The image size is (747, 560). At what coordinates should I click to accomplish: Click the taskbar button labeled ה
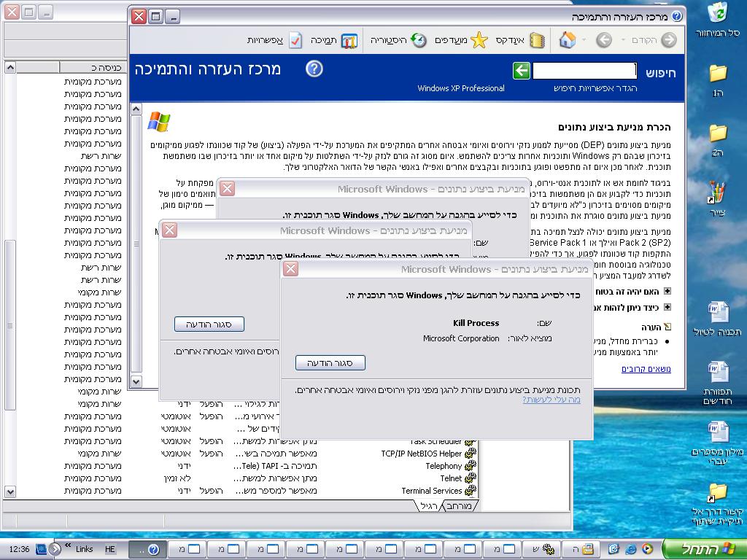(x=581, y=550)
